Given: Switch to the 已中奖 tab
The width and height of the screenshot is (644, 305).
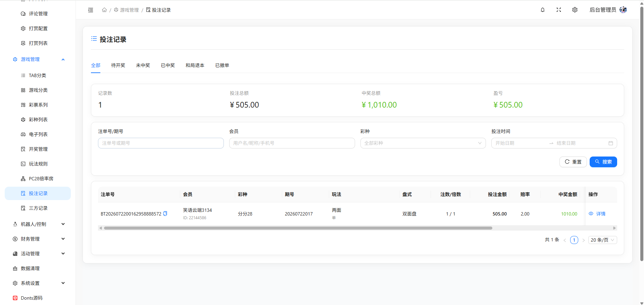Looking at the screenshot, I should 168,65.
